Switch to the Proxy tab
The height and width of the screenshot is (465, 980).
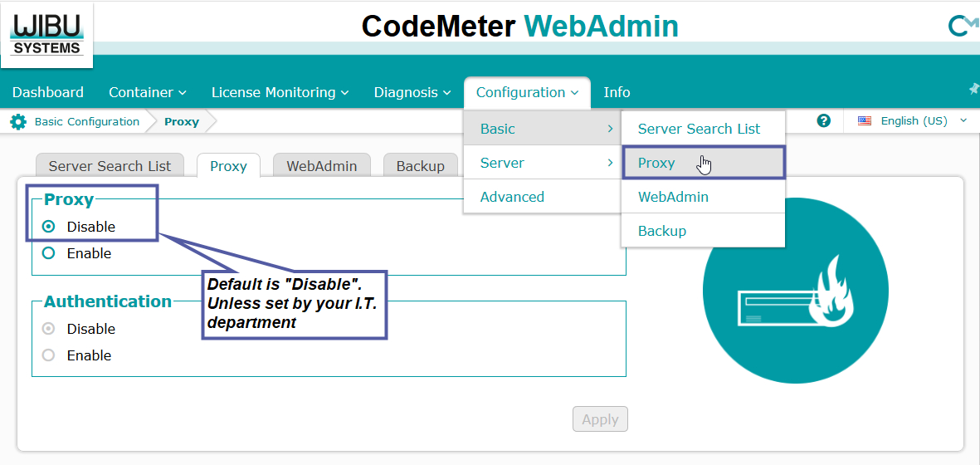(228, 165)
